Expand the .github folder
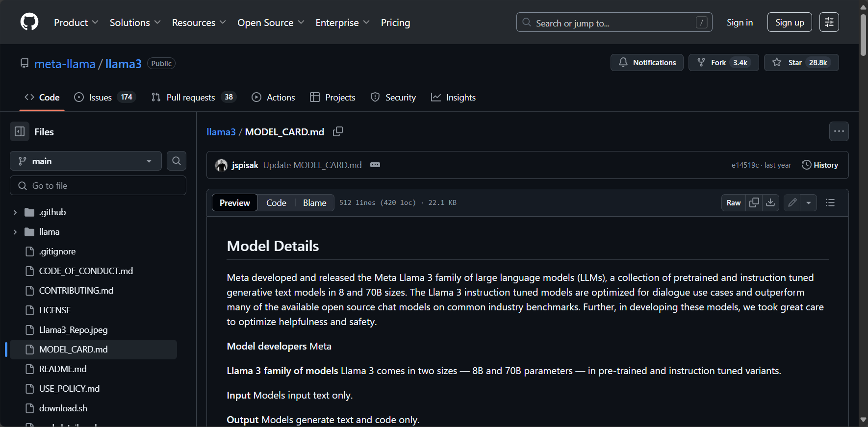This screenshot has width=868, height=427. (15, 212)
